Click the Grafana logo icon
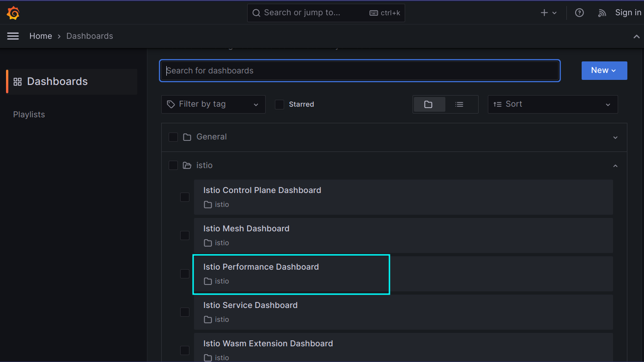This screenshot has width=644, height=362. pyautogui.click(x=13, y=13)
